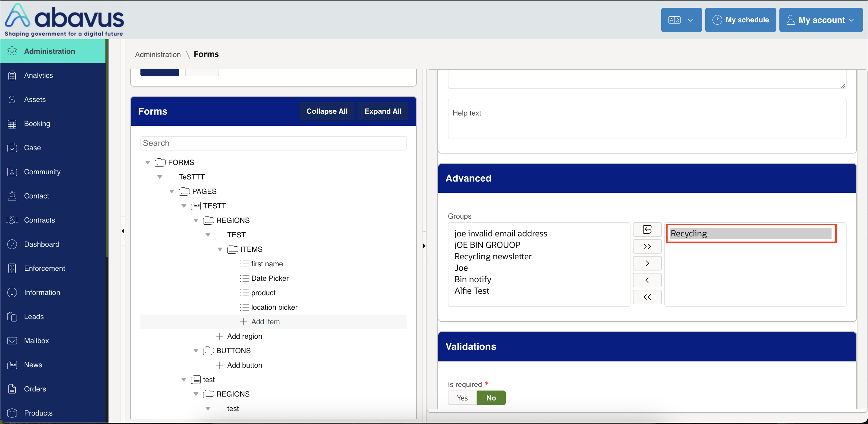Image resolution: width=868 pixels, height=424 pixels.
Task: Select Enforcement in the sidebar
Action: tap(45, 268)
